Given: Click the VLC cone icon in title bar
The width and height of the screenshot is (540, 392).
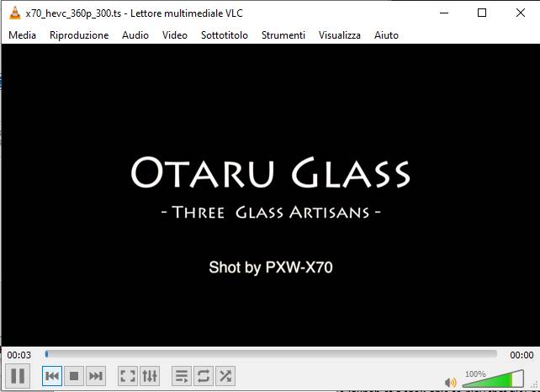Looking at the screenshot, I should click(x=14, y=13).
